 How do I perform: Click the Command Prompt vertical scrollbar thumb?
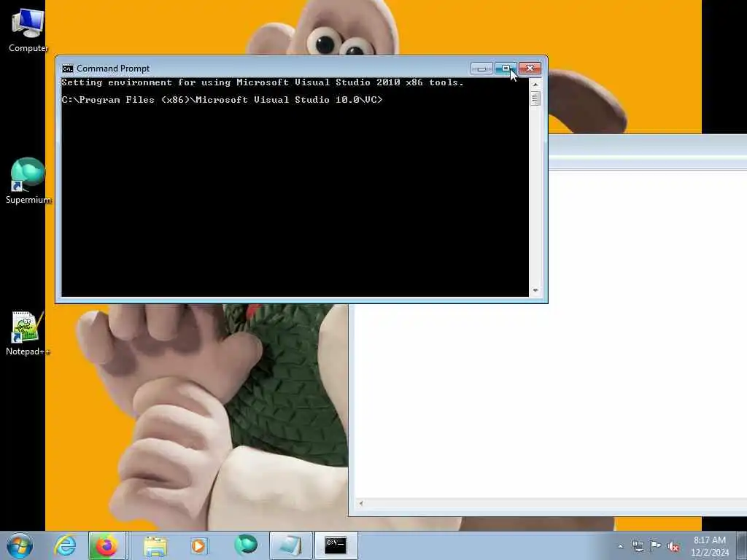535,98
